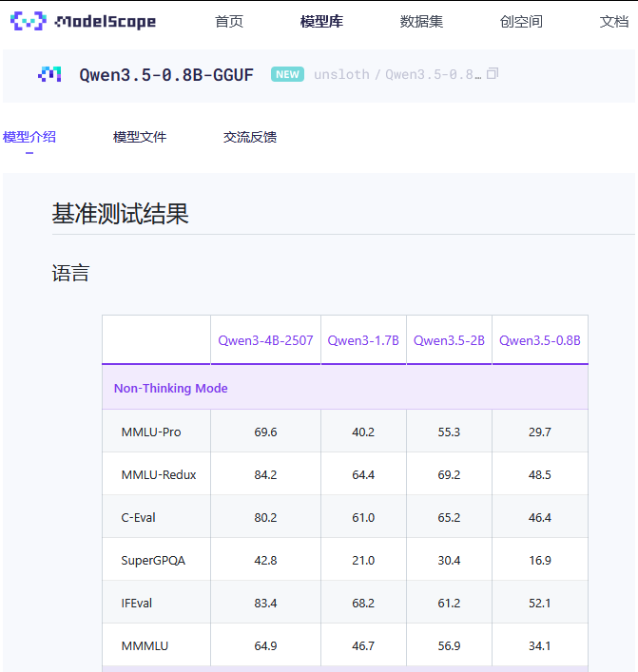638x672 pixels.
Task: Click the 84.2 MMLU-Redux value
Action: (x=265, y=475)
